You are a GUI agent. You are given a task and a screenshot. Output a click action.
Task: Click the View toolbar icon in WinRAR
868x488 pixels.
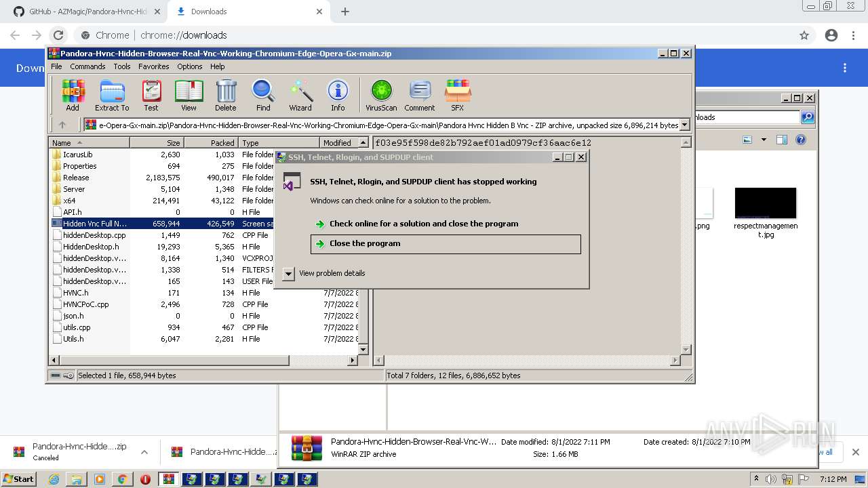pos(189,96)
